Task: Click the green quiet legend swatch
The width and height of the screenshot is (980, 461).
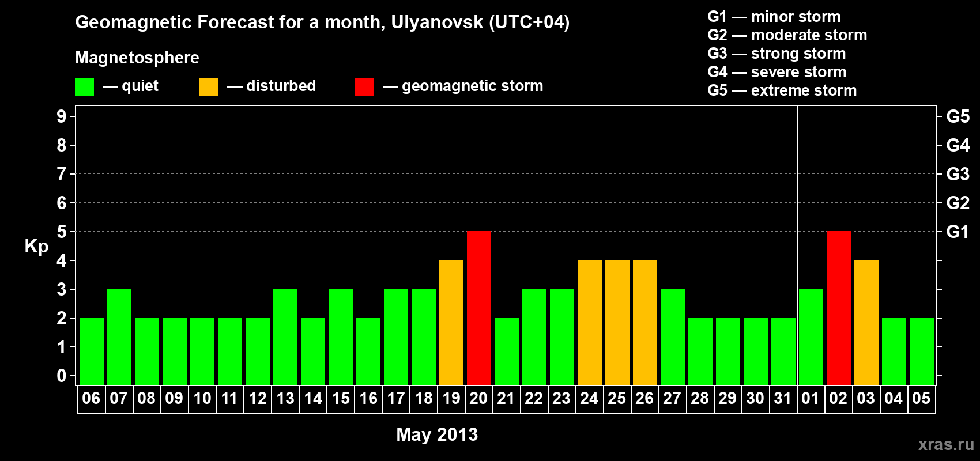Action: pos(84,87)
